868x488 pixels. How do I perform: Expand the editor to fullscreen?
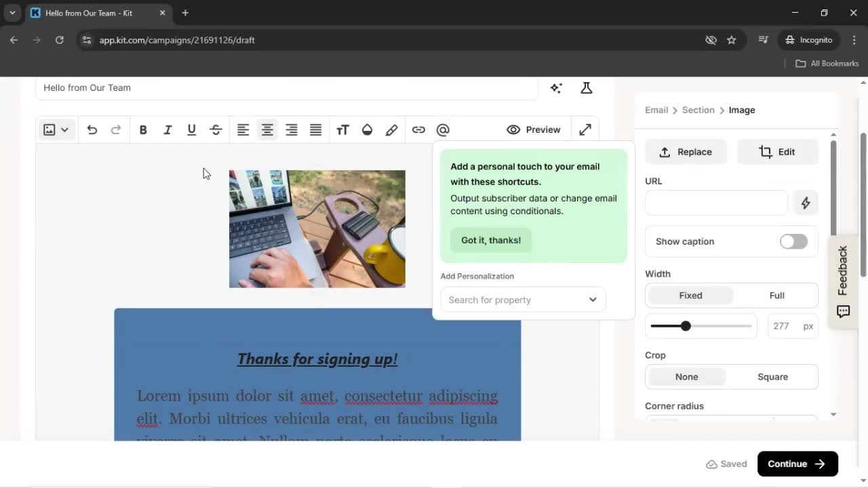(585, 129)
